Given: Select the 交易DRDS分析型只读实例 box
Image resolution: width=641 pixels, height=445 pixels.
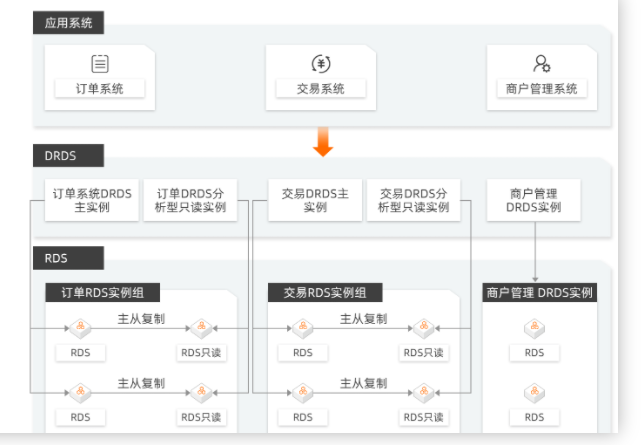Looking at the screenshot, I should (414, 200).
